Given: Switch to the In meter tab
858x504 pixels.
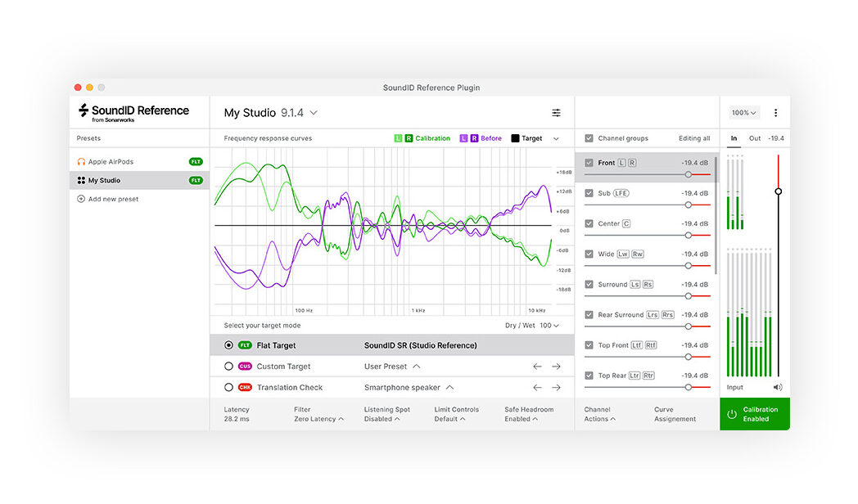Looking at the screenshot, I should point(734,138).
